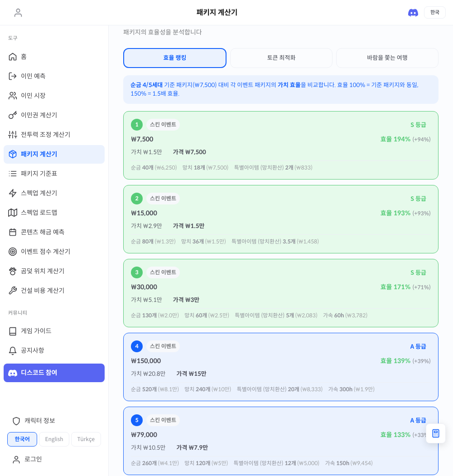
Task: Navigate to 이민권 계산기
Action: pos(54,115)
